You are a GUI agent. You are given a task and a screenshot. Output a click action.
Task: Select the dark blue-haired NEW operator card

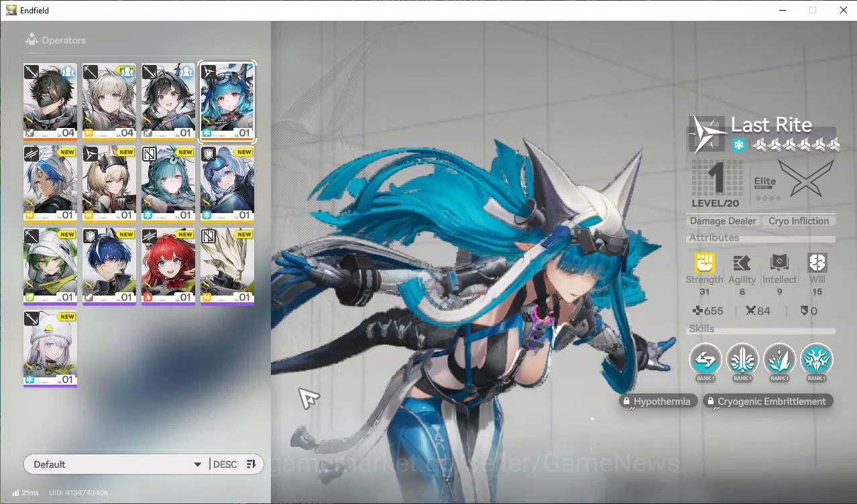pos(109,267)
